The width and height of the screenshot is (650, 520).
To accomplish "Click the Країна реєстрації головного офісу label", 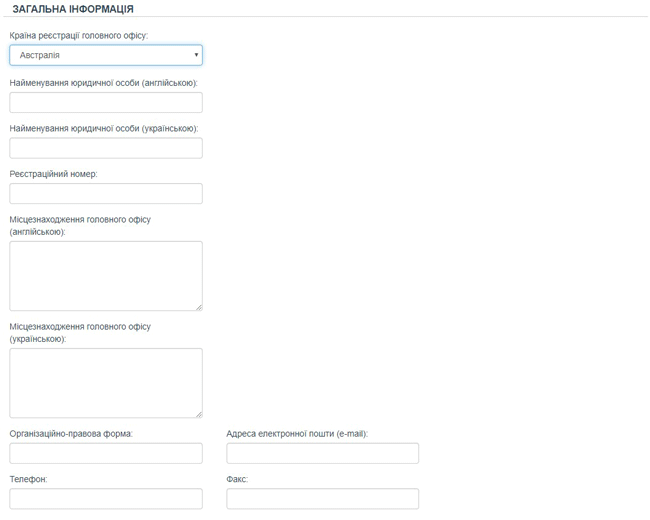I will (x=79, y=35).
